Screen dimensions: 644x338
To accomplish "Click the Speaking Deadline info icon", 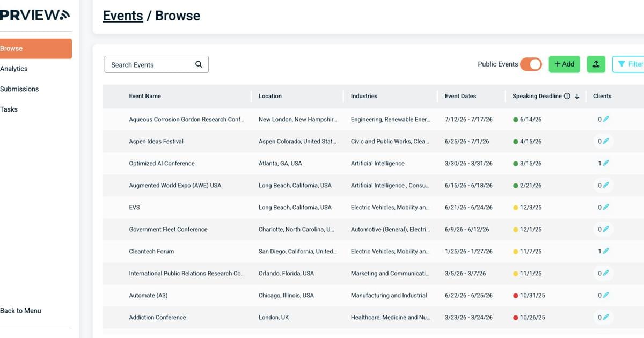I will (x=567, y=97).
